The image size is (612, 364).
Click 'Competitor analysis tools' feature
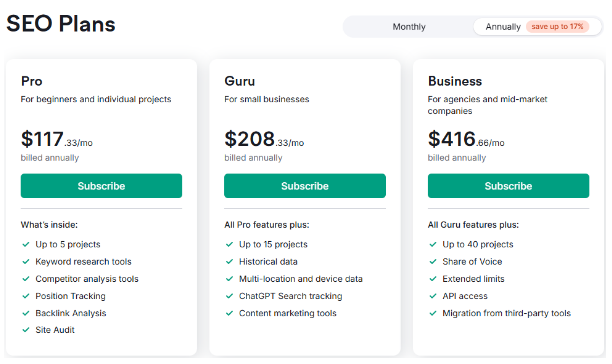[x=87, y=279]
